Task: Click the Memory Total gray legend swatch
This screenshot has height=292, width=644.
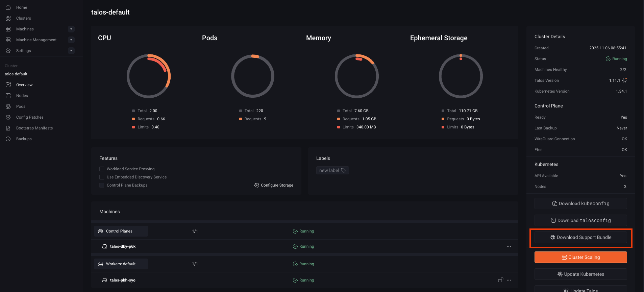Action: pyautogui.click(x=339, y=111)
